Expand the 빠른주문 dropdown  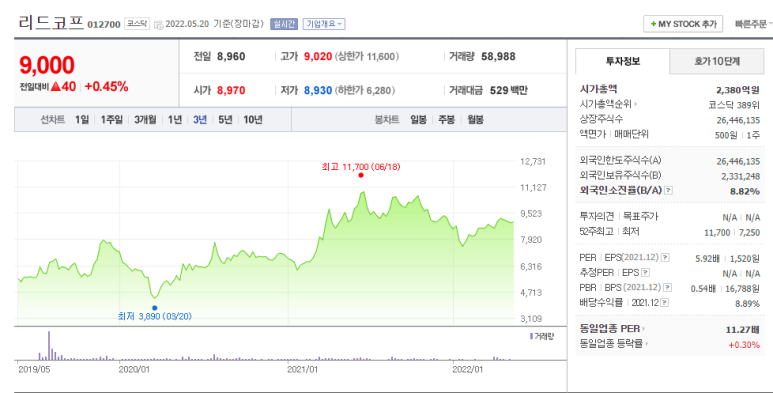pyautogui.click(x=753, y=24)
